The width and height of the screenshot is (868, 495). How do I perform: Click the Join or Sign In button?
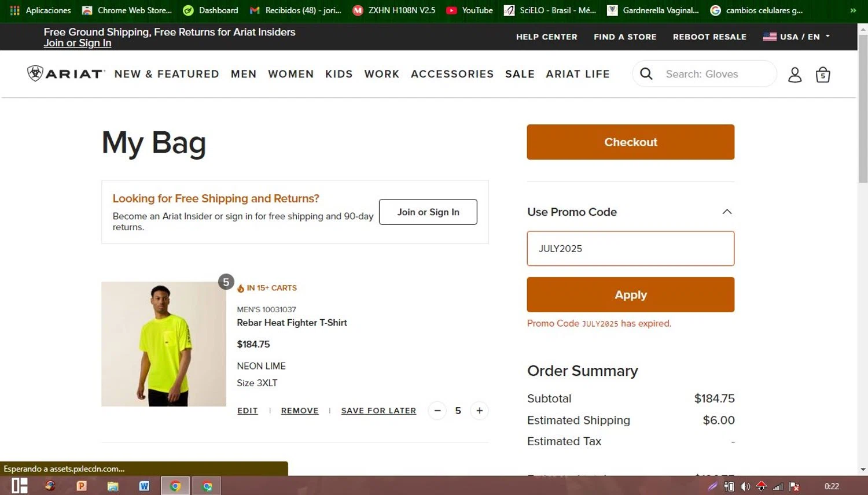coord(428,212)
